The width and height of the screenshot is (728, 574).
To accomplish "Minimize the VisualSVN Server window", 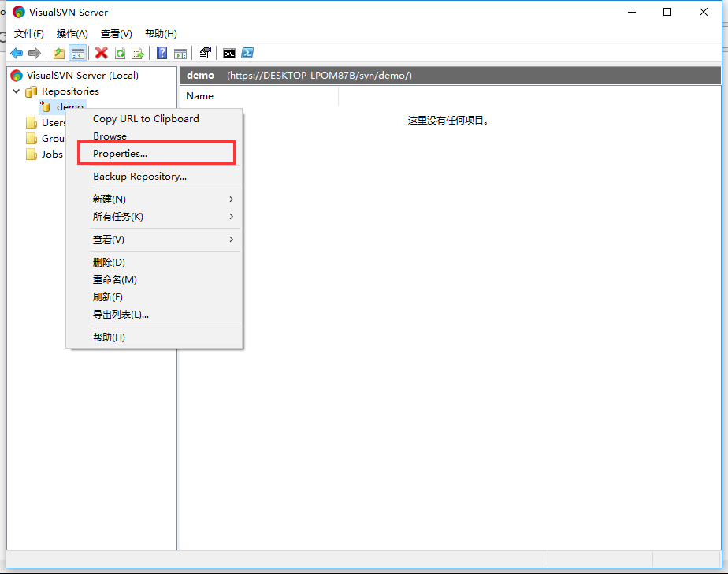I will (631, 12).
